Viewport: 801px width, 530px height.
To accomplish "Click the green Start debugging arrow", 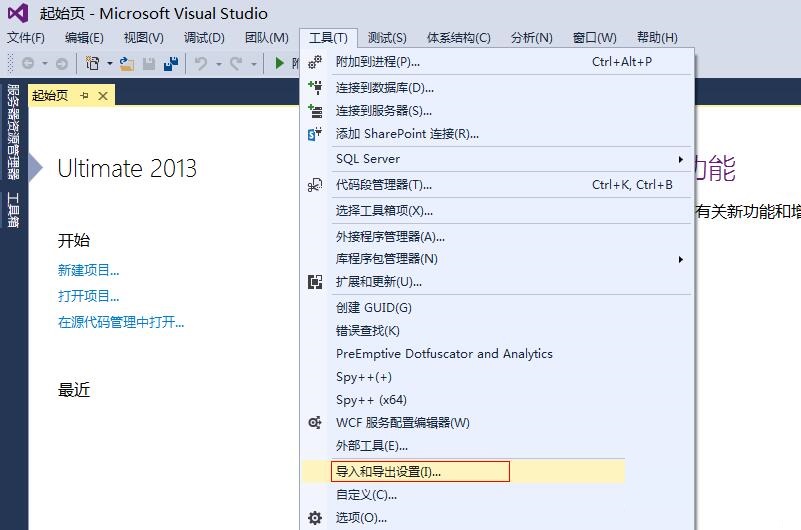I will click(279, 63).
